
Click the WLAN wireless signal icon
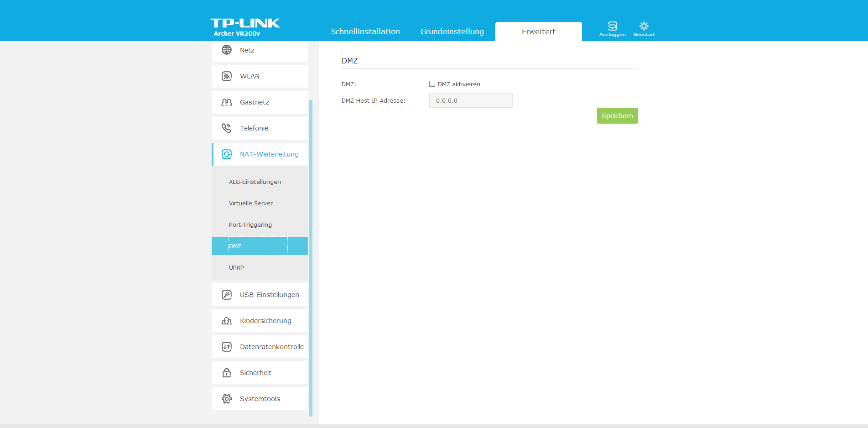click(226, 76)
